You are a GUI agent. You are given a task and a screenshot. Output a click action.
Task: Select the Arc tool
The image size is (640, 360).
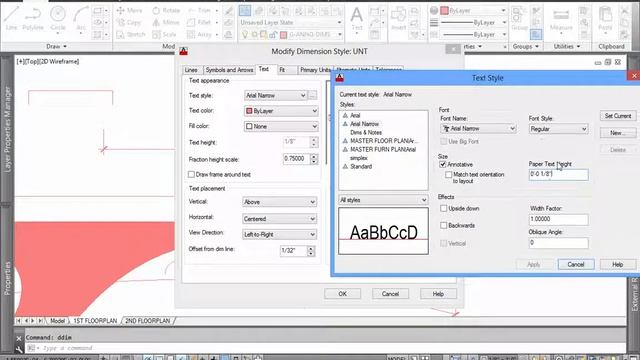81,18
